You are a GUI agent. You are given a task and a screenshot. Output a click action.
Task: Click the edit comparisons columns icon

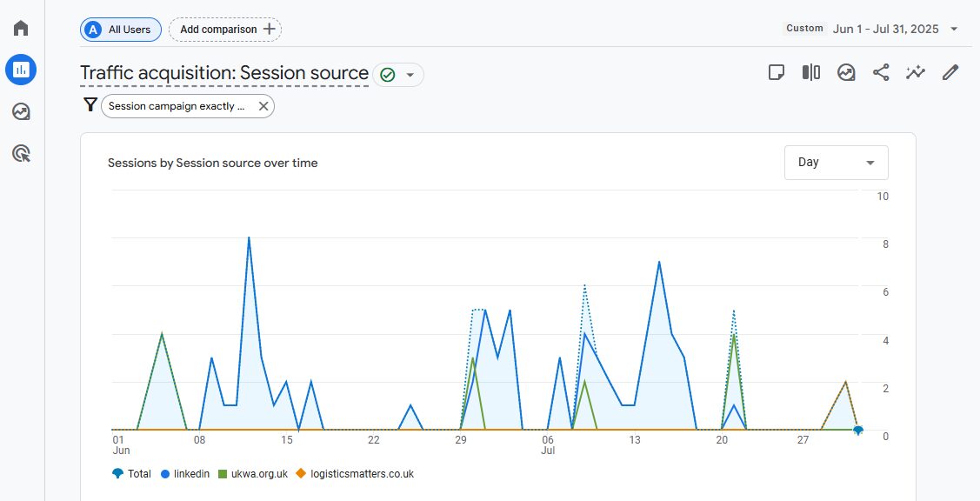[811, 72]
